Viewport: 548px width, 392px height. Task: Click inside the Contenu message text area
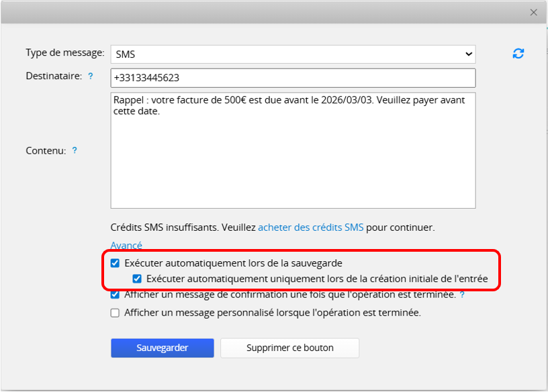293,161
